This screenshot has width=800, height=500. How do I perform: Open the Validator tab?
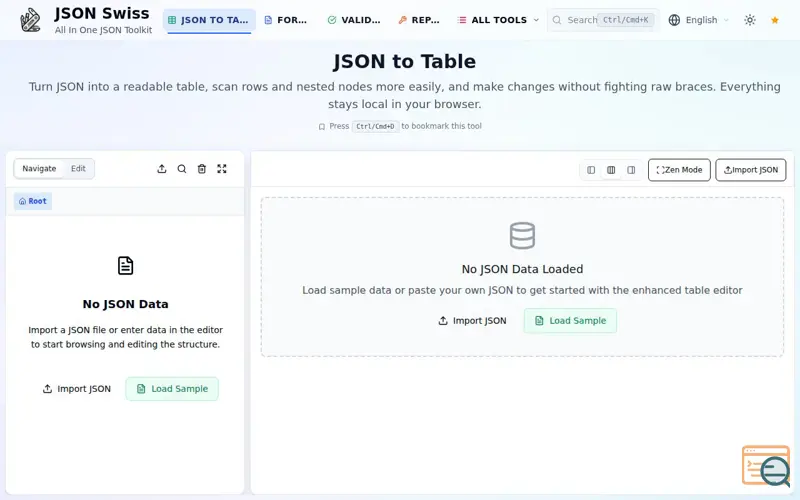[x=354, y=20]
